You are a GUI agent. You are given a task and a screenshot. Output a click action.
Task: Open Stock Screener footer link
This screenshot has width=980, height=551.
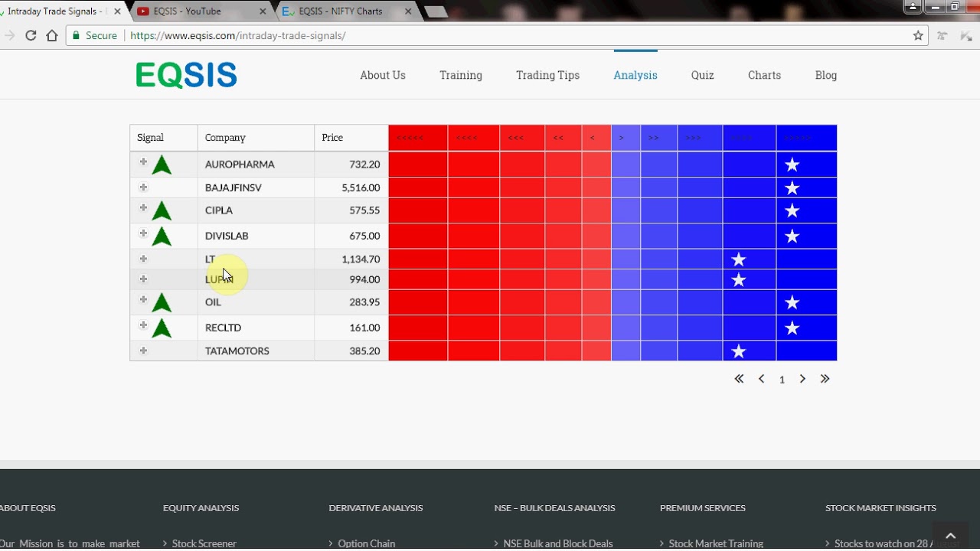(204, 543)
